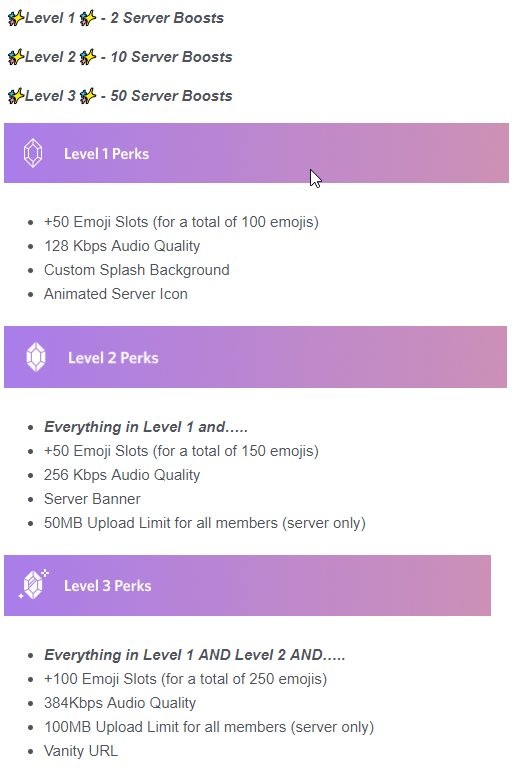Click the star emoji before Level 2 heading

click(16, 57)
